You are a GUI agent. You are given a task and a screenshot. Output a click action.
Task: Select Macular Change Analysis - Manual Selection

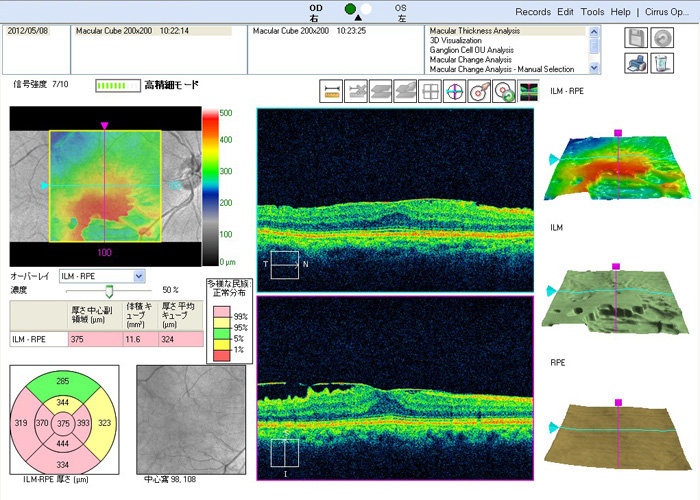(x=502, y=69)
